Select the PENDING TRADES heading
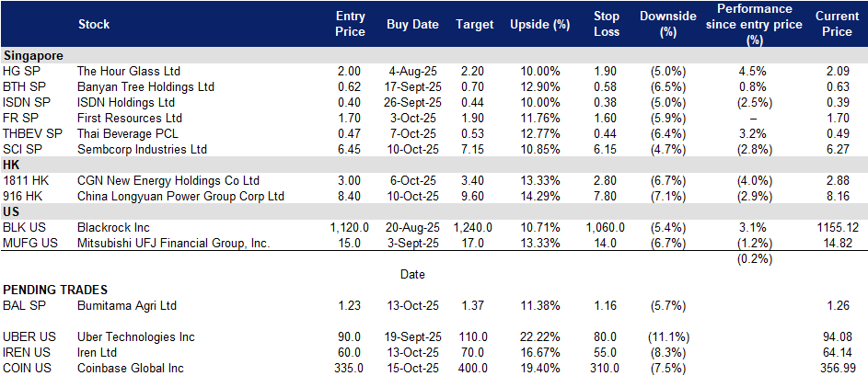The width and height of the screenshot is (868, 376). pyautogui.click(x=55, y=291)
